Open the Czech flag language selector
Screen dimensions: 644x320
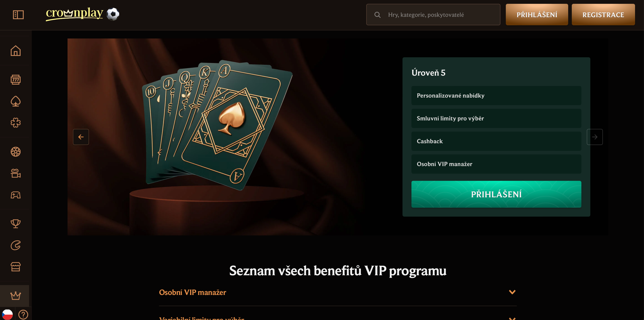(x=7, y=314)
